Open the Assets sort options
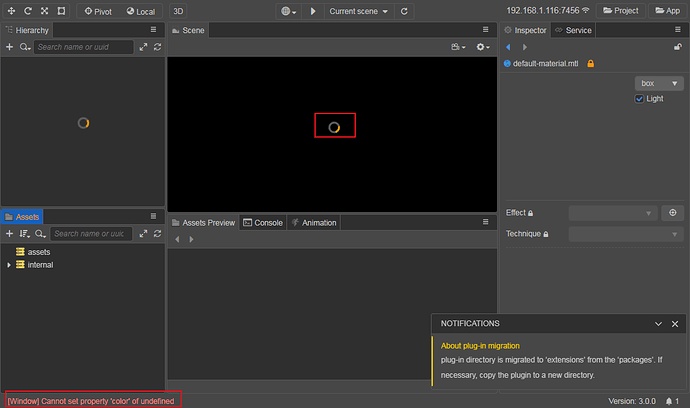 (25, 234)
